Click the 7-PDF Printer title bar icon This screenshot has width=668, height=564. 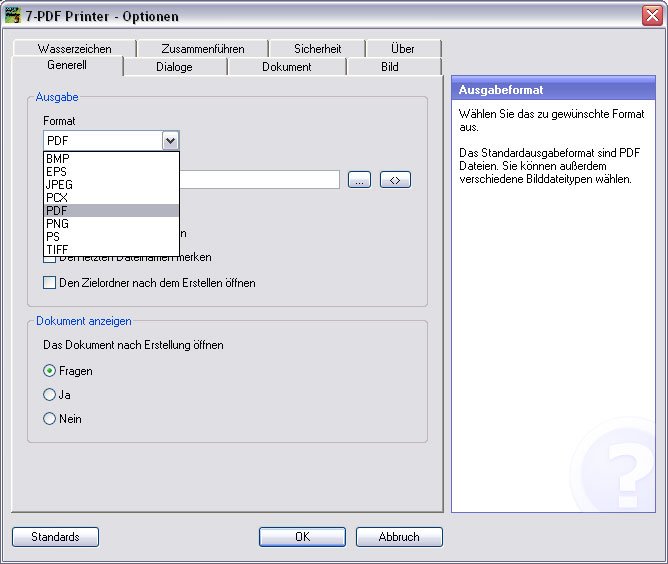(x=12, y=15)
